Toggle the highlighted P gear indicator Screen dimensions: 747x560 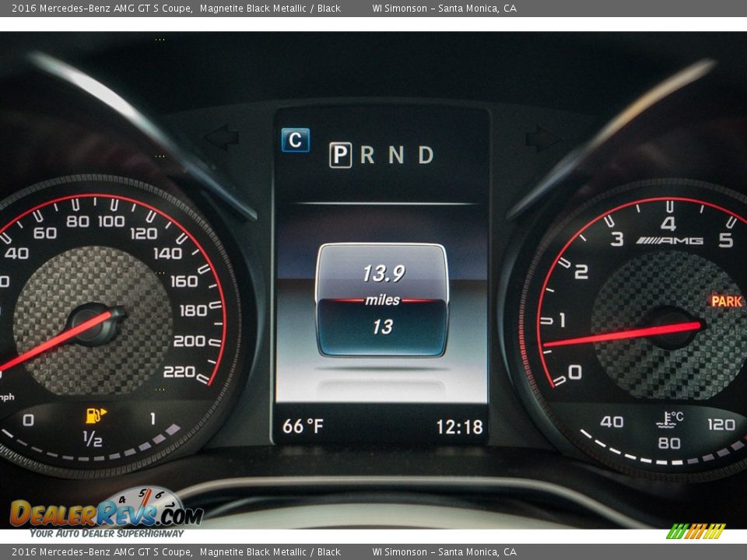(x=340, y=153)
